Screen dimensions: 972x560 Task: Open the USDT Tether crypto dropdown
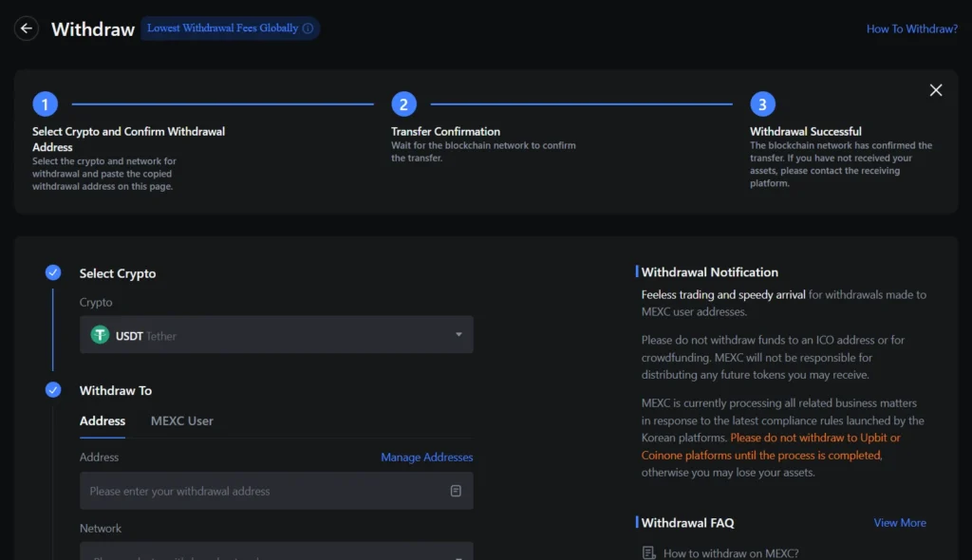click(x=276, y=335)
